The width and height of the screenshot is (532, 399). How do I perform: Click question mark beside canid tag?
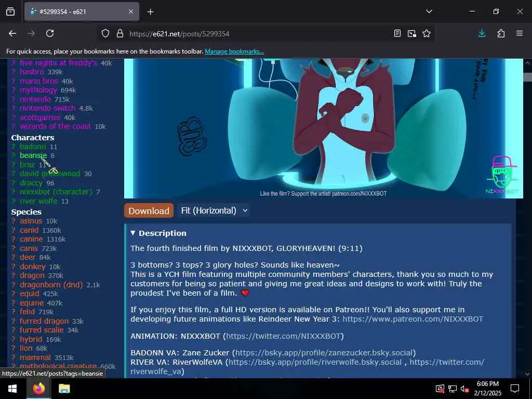pyautogui.click(x=13, y=230)
